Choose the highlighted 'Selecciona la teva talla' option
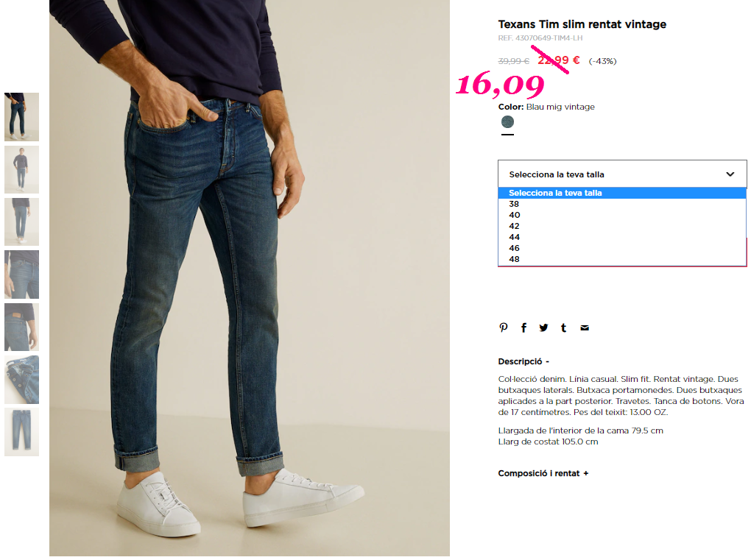 point(622,193)
